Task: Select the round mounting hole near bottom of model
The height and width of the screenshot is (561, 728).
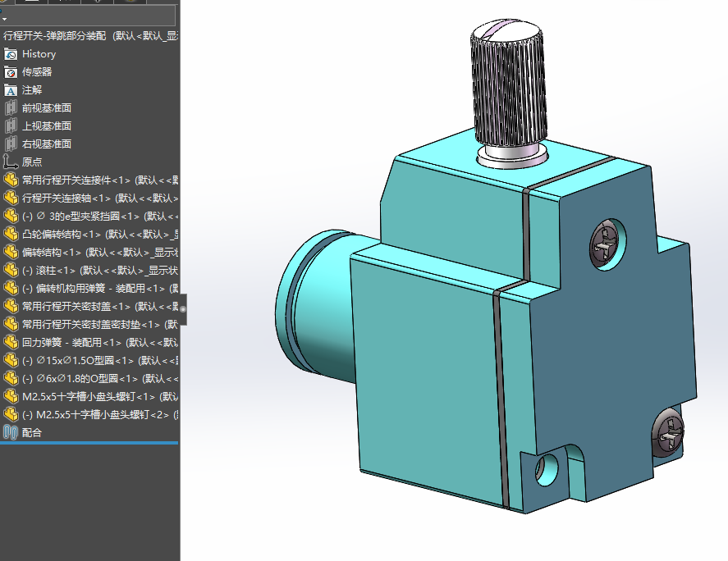Action: click(547, 470)
